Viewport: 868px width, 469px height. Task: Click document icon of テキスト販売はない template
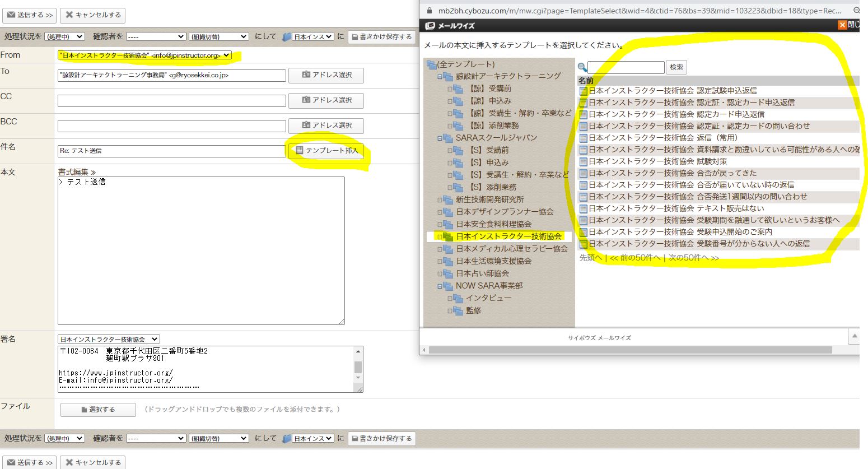[584, 208]
